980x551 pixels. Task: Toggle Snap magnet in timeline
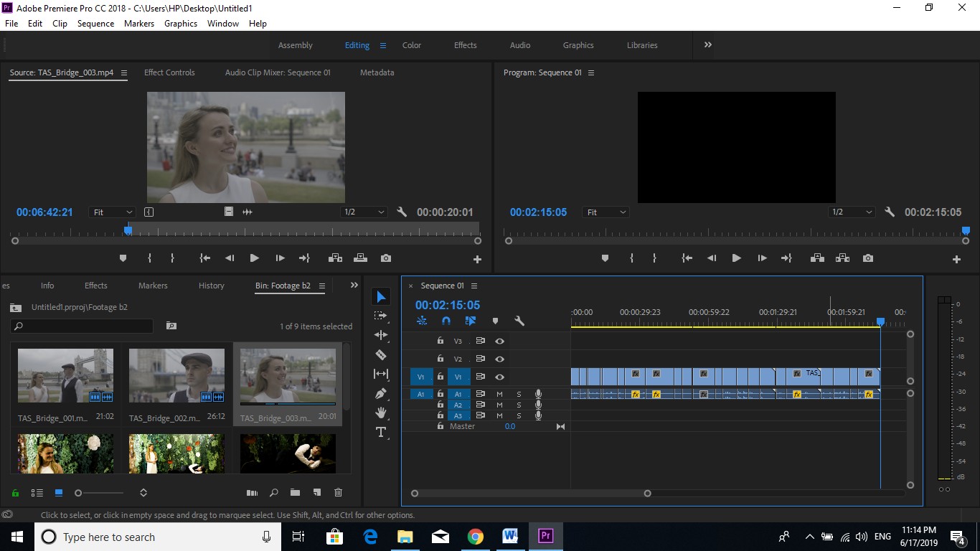coord(446,321)
